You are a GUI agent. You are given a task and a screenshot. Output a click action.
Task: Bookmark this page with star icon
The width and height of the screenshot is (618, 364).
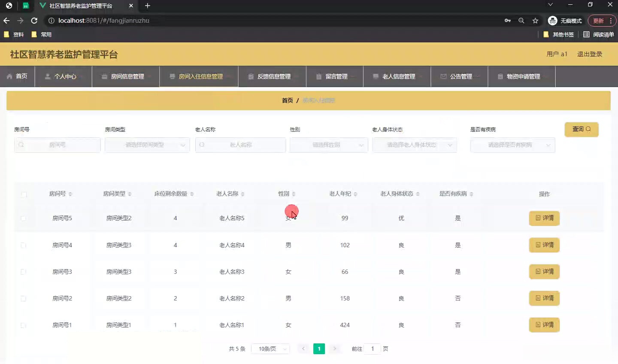click(x=535, y=21)
